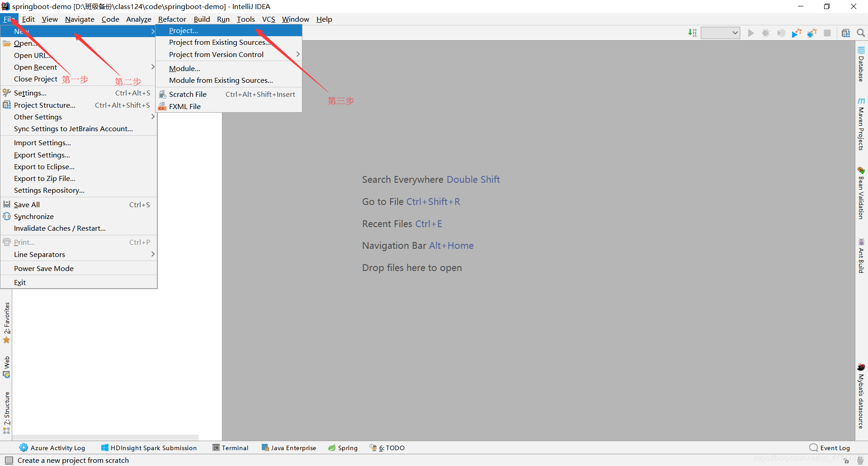The width and height of the screenshot is (868, 466).
Task: Expand Open Recent submenu
Action: (x=153, y=67)
